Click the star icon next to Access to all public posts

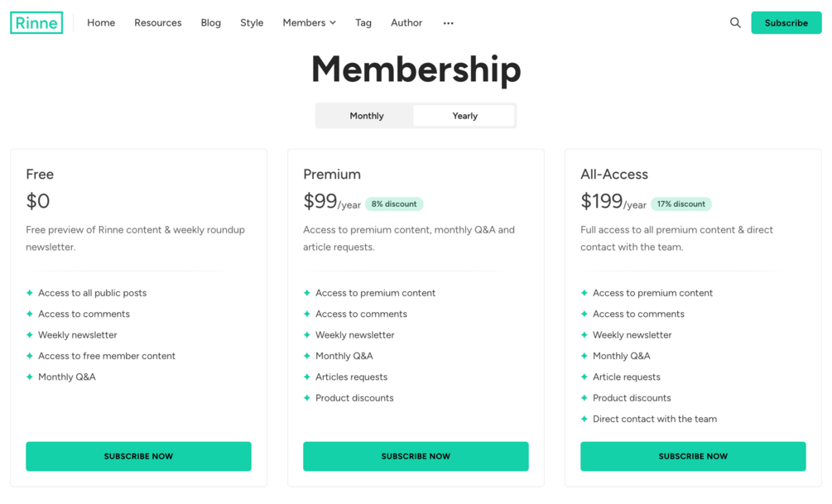pos(30,293)
